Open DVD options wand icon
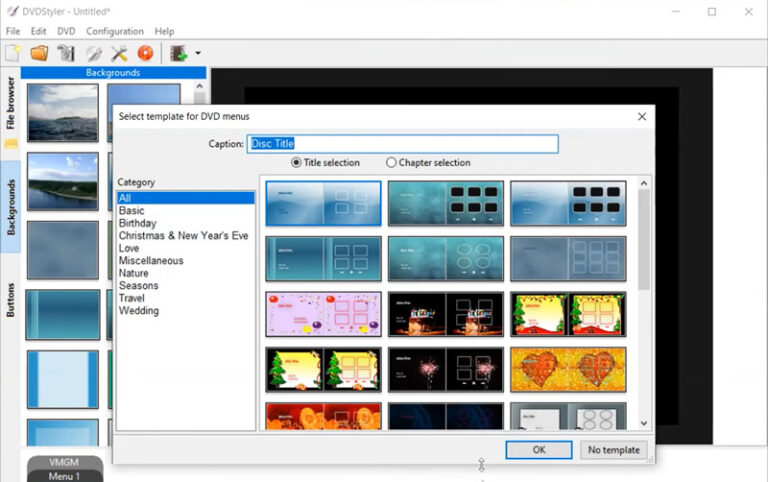 coord(93,53)
